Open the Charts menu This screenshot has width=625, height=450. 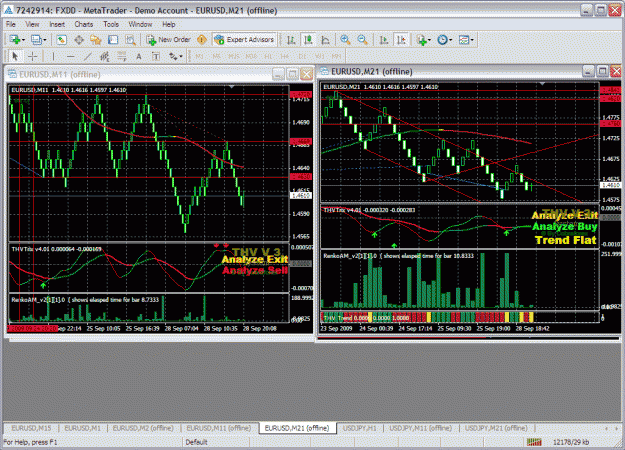pyautogui.click(x=84, y=24)
